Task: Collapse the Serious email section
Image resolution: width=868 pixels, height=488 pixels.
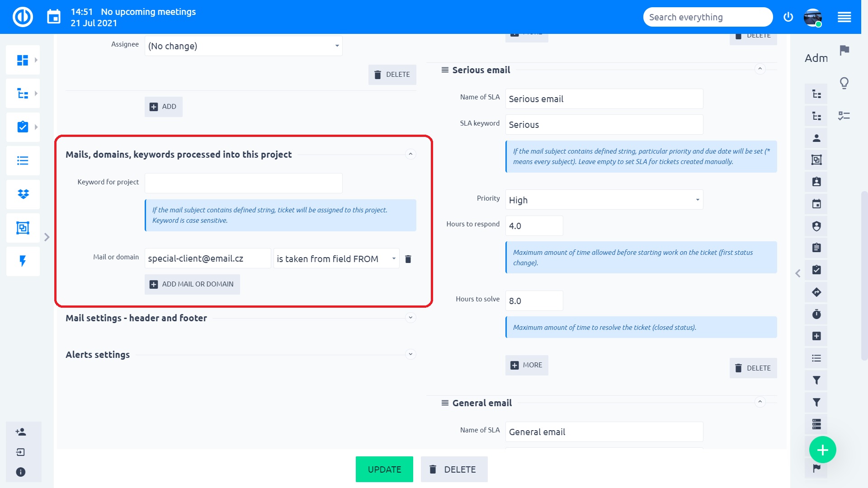Action: point(759,69)
